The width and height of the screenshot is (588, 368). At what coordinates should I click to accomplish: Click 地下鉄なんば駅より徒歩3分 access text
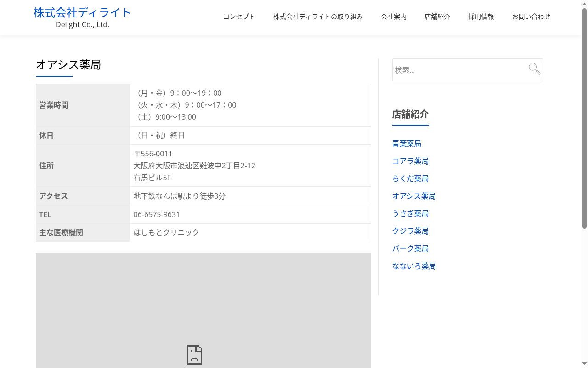tap(180, 196)
